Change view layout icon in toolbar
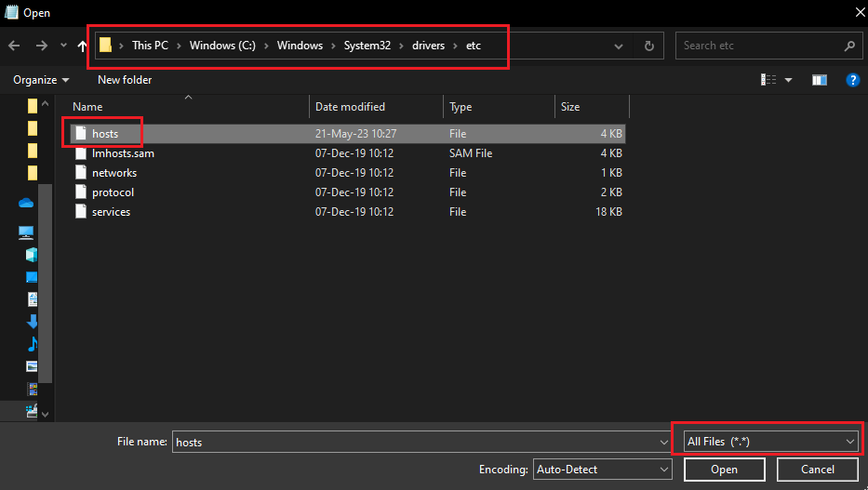This screenshot has height=490, width=868. click(x=769, y=80)
